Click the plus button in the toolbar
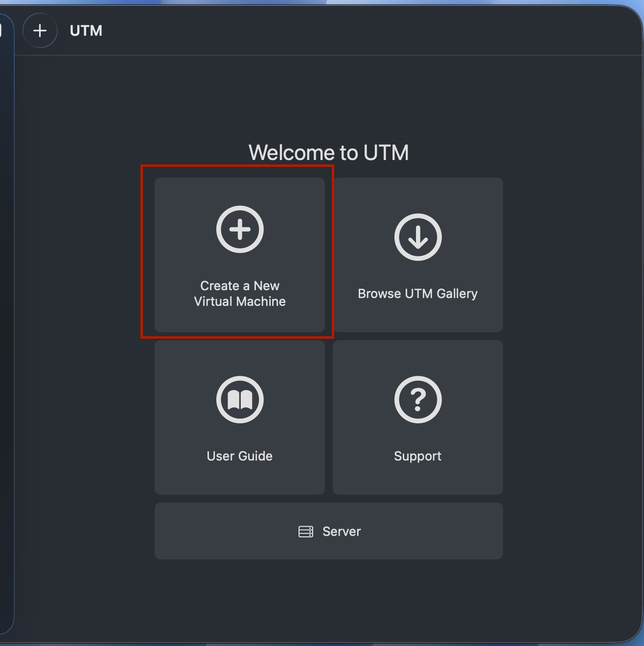The height and width of the screenshot is (646, 644). (40, 31)
